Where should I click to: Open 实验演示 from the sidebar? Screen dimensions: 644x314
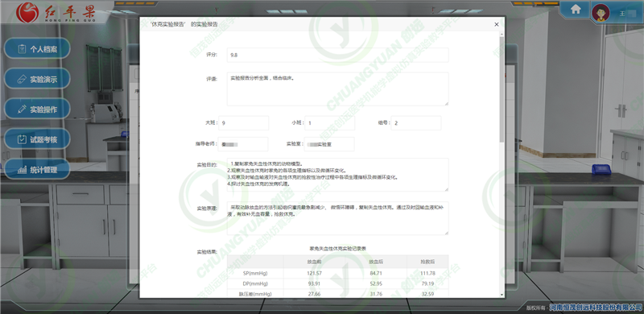click(37, 79)
